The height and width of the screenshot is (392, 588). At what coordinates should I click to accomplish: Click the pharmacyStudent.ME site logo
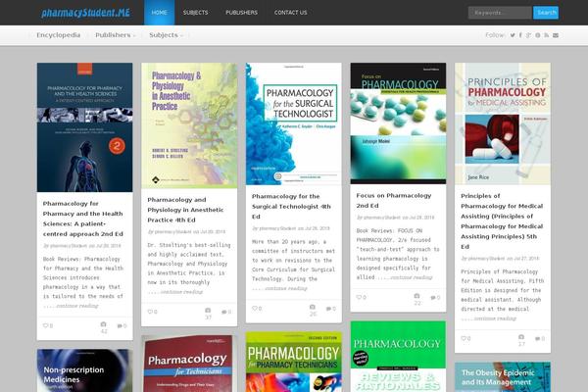click(85, 13)
